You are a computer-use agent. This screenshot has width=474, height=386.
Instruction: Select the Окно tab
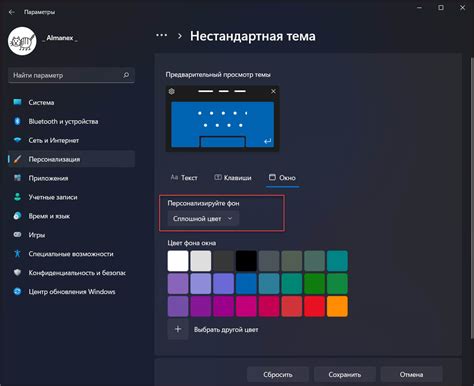tap(282, 178)
